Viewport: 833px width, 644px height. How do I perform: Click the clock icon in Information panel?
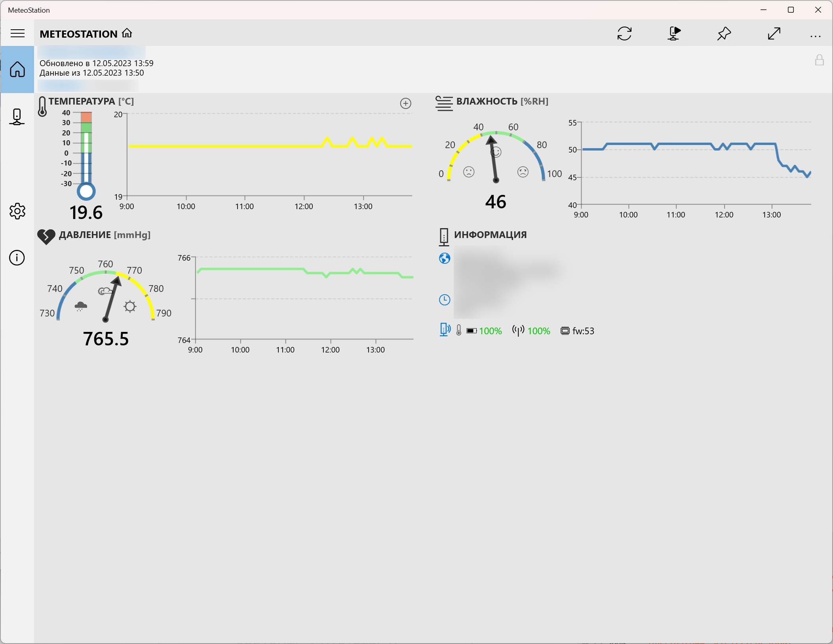(x=445, y=300)
